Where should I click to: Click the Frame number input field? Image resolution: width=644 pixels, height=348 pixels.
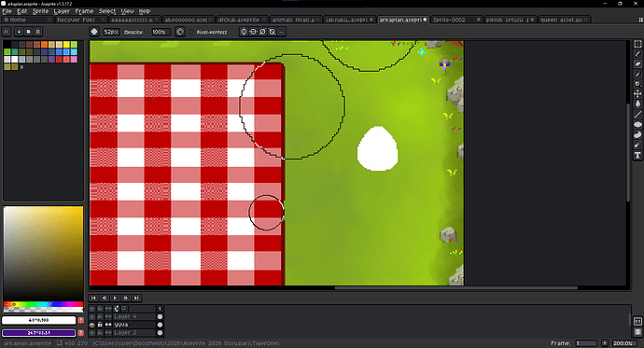point(586,343)
